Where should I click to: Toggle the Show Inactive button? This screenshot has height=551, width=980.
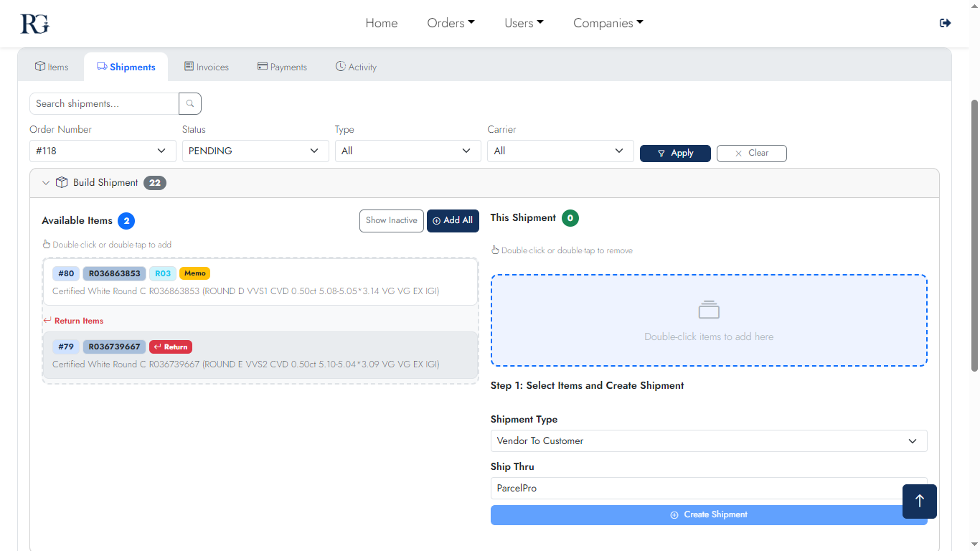coord(391,220)
